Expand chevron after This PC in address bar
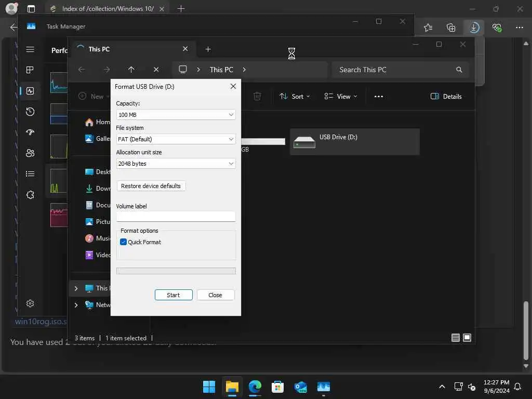 point(244,70)
